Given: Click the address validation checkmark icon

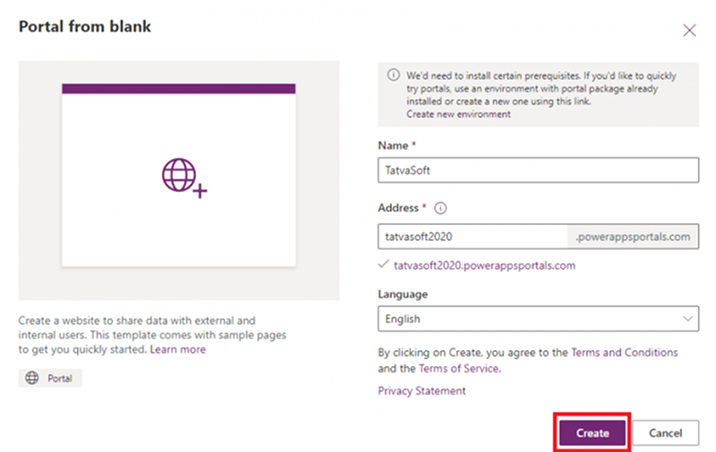Looking at the screenshot, I should point(384,264).
